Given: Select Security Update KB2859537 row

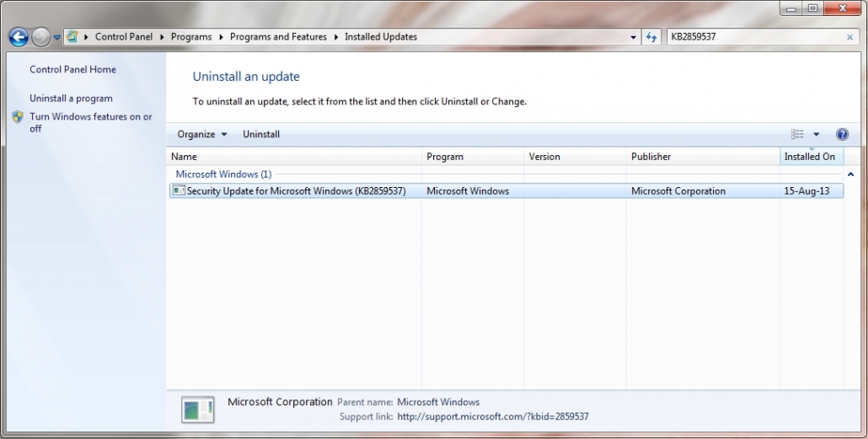Looking at the screenshot, I should click(506, 191).
